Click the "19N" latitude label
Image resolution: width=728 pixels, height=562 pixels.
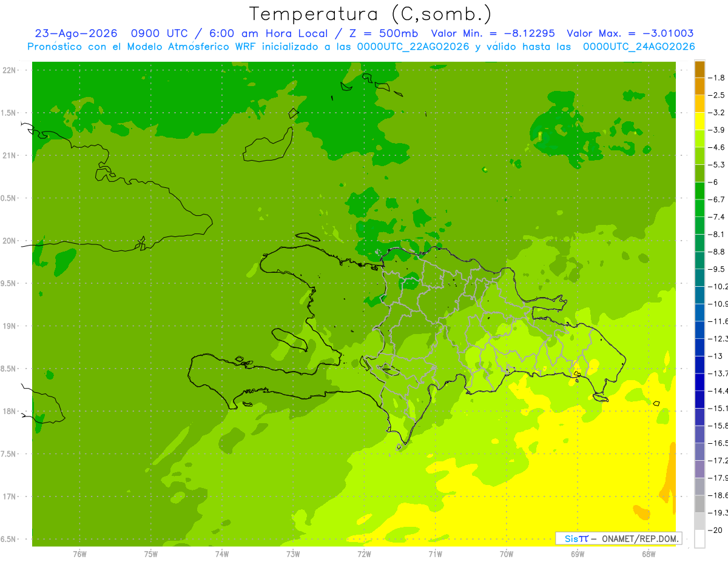pyautogui.click(x=9, y=326)
